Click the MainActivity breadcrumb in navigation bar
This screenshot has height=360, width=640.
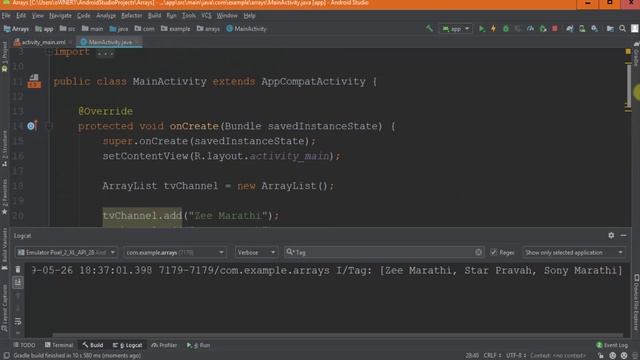[246, 29]
